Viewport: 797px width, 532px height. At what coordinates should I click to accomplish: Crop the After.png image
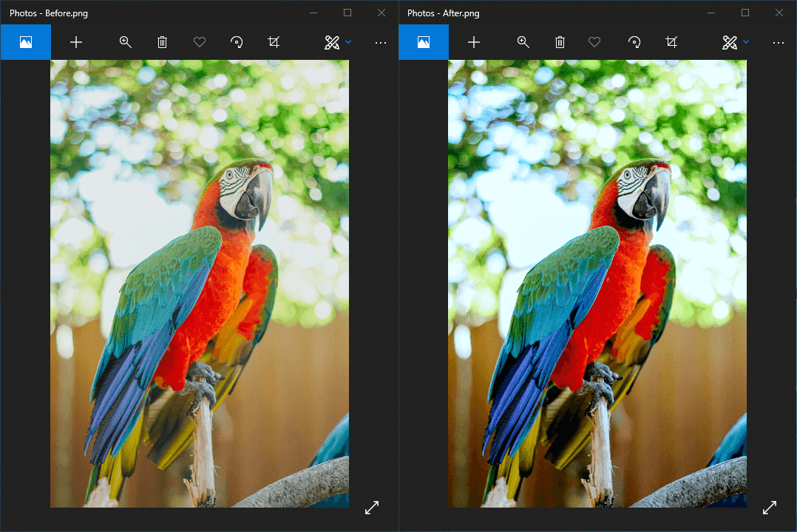tap(671, 42)
